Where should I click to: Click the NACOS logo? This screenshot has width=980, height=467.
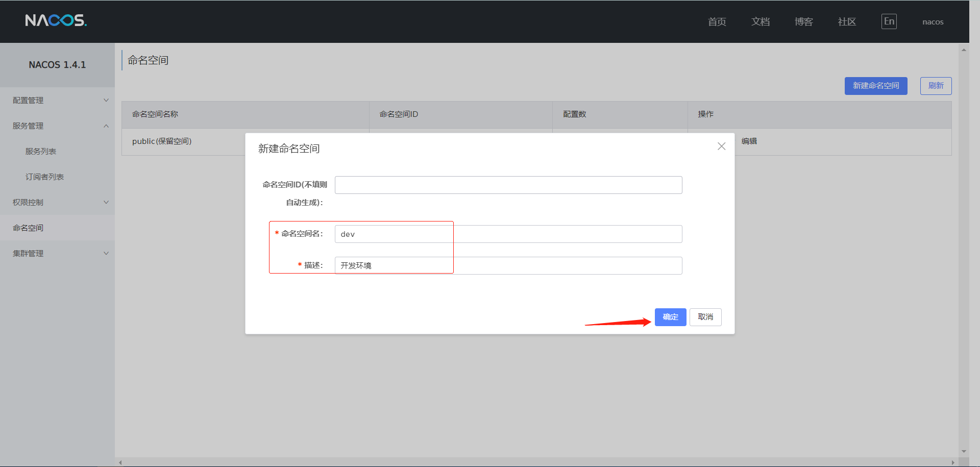pos(56,20)
